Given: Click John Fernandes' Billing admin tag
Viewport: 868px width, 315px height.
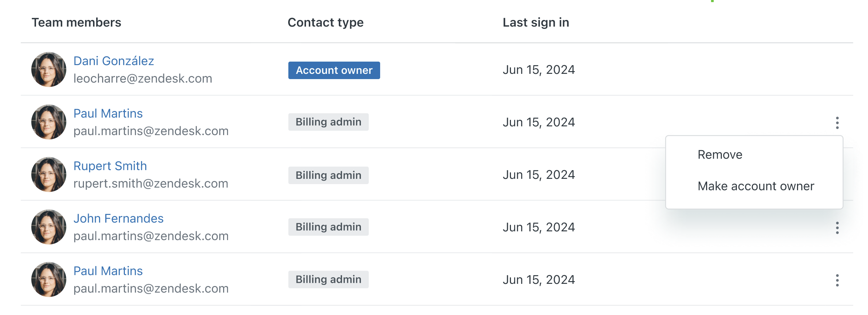Looking at the screenshot, I should pyautogui.click(x=328, y=227).
